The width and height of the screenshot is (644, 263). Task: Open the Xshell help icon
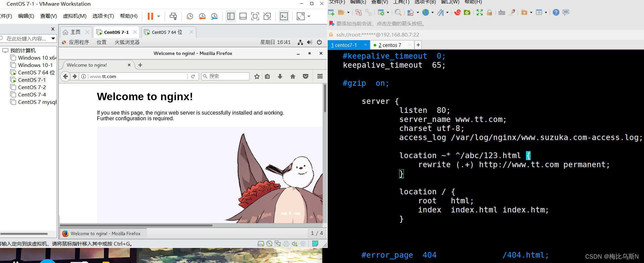[556, 12]
